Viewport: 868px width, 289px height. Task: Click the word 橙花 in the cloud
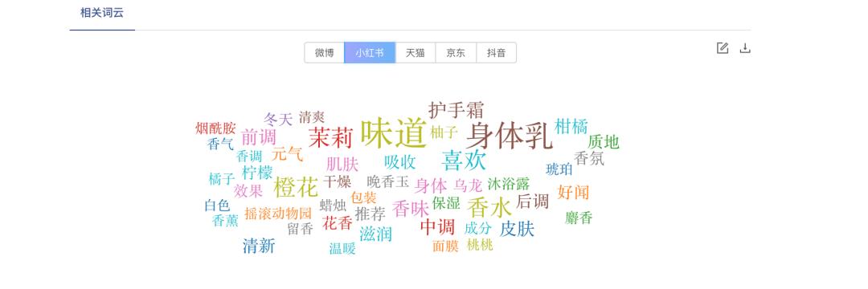click(296, 187)
